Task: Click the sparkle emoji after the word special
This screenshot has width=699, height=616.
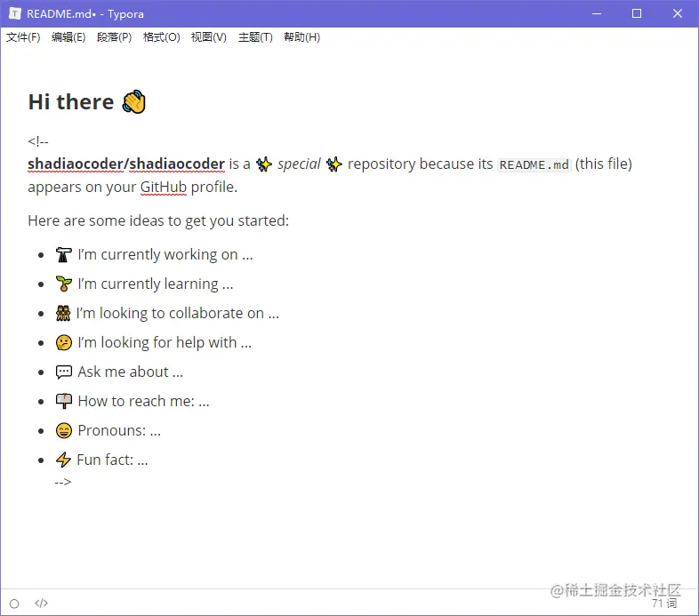Action: 333,164
